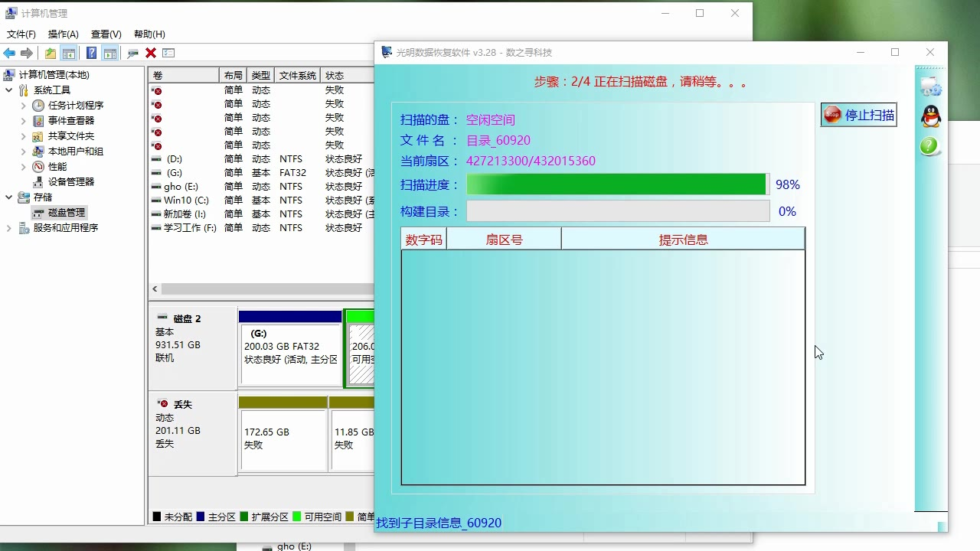Click the red X delete toolbar icon

click(151, 53)
